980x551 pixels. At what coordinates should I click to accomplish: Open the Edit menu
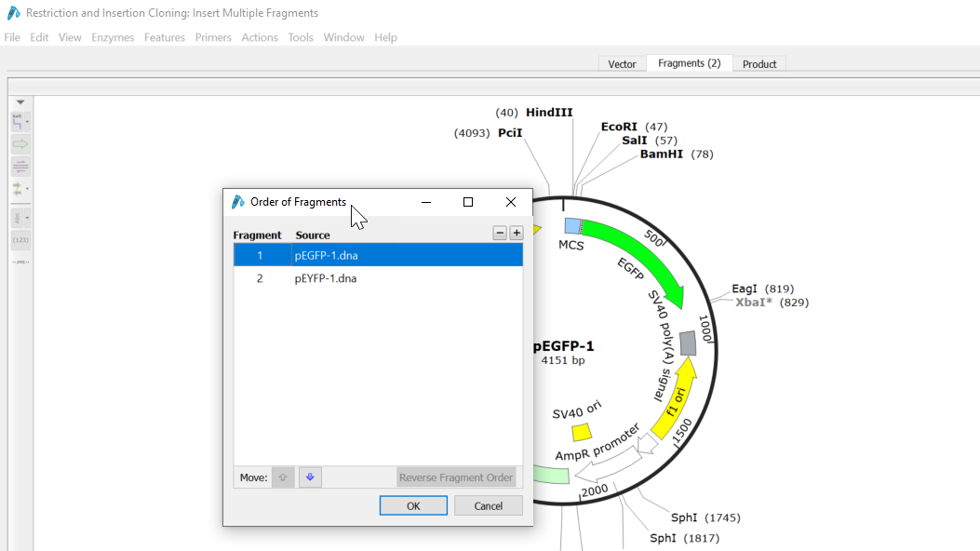(x=39, y=37)
